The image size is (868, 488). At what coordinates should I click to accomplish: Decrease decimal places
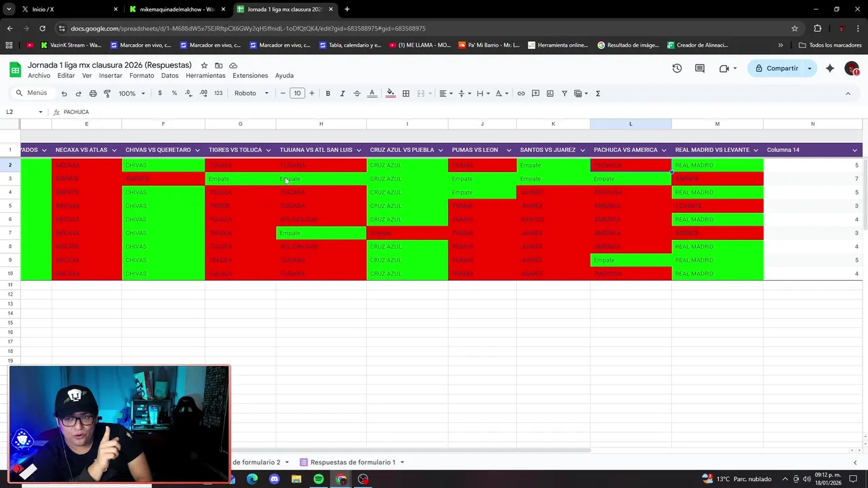click(189, 94)
